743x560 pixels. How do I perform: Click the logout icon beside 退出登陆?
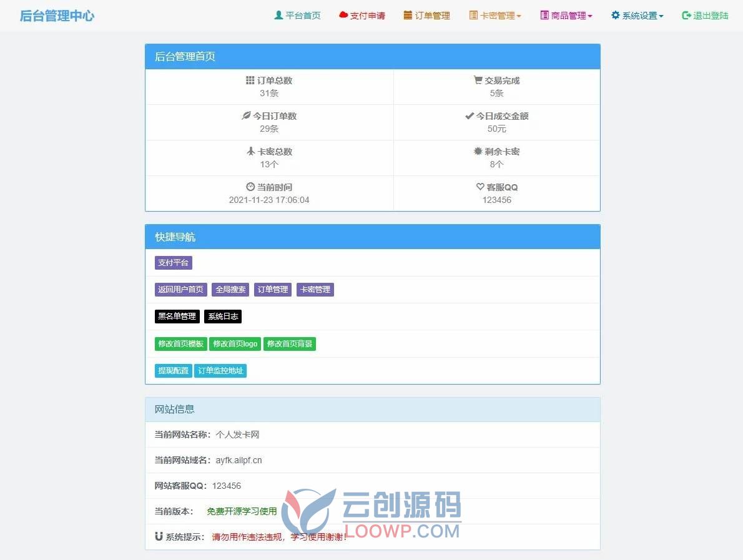(x=686, y=15)
